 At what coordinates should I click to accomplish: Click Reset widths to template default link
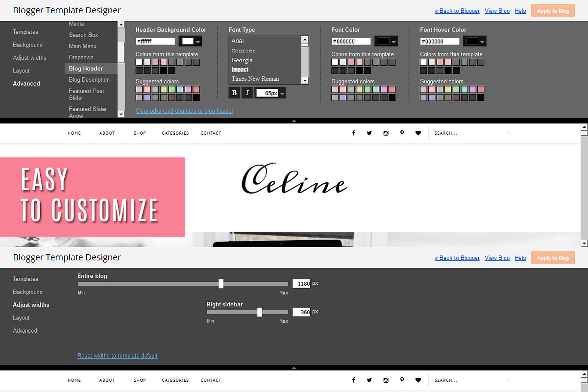coord(117,355)
